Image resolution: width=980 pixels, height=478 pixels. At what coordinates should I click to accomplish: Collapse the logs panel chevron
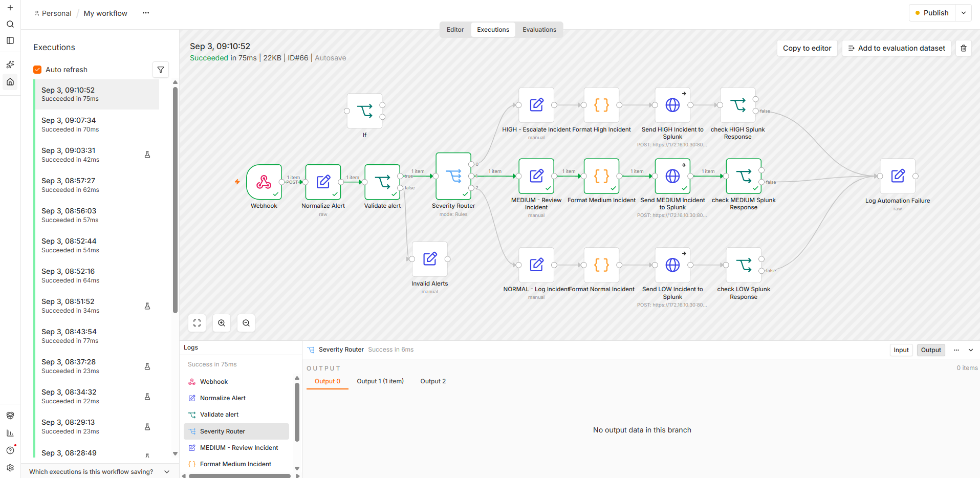pyautogui.click(x=971, y=350)
